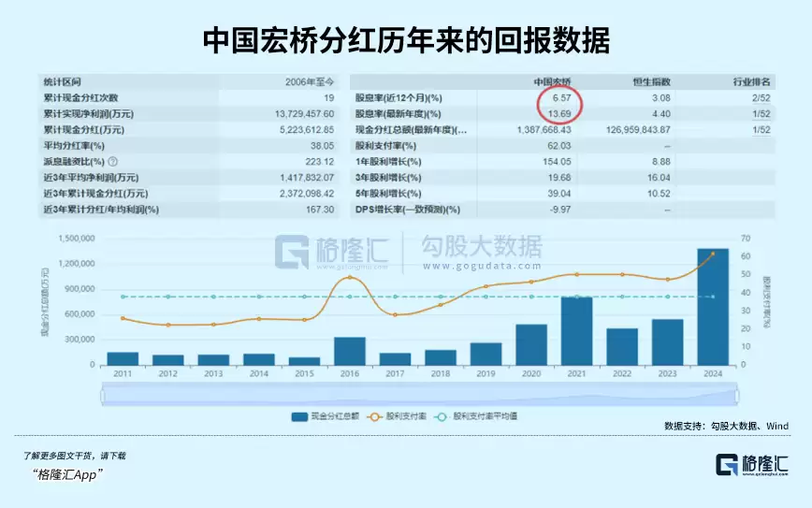Screen dimensions: 812x508
Task: Select the 中国宏桥 column header
Action: click(x=551, y=81)
